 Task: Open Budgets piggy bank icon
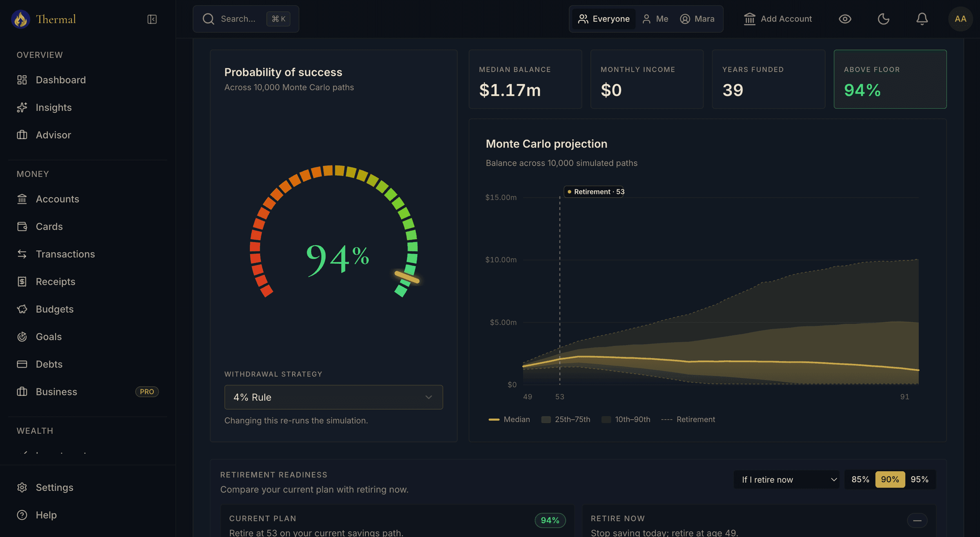pos(22,309)
